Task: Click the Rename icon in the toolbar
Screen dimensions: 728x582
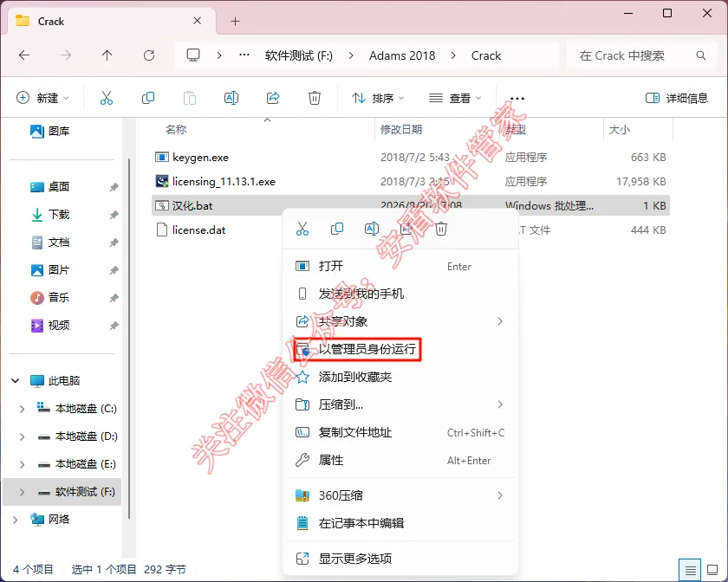Action: (231, 98)
